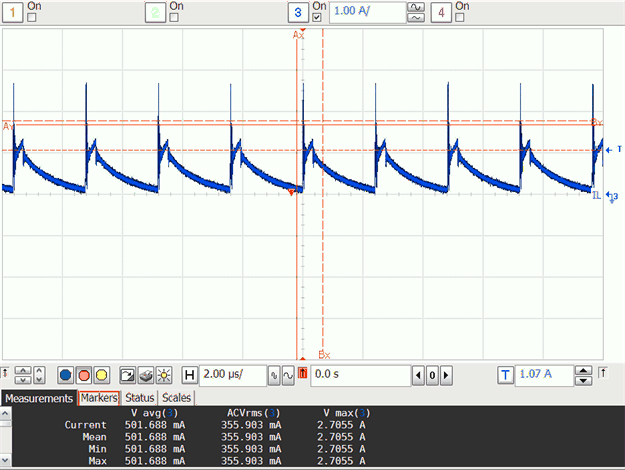Decrease channel 3 vertical scale with small-wave icon

point(416,18)
